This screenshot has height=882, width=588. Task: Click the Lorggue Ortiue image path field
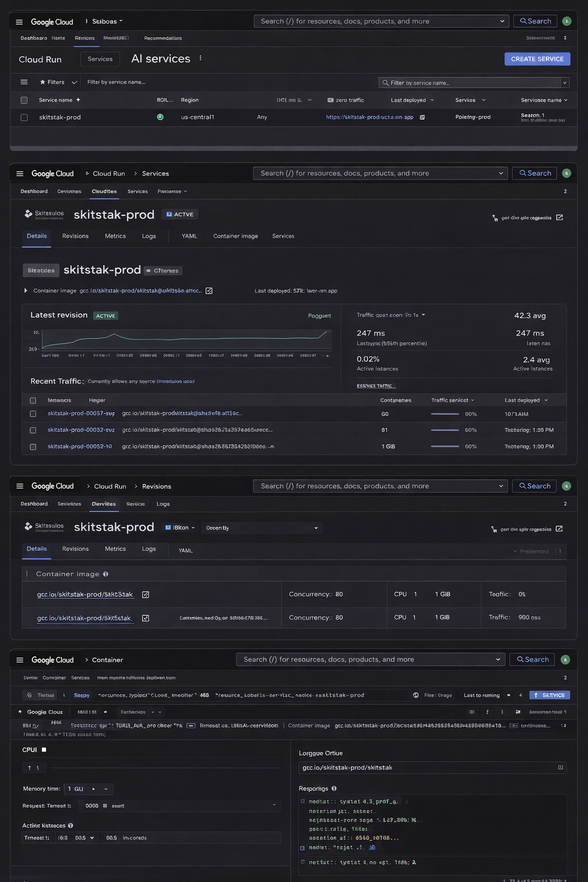[432, 768]
